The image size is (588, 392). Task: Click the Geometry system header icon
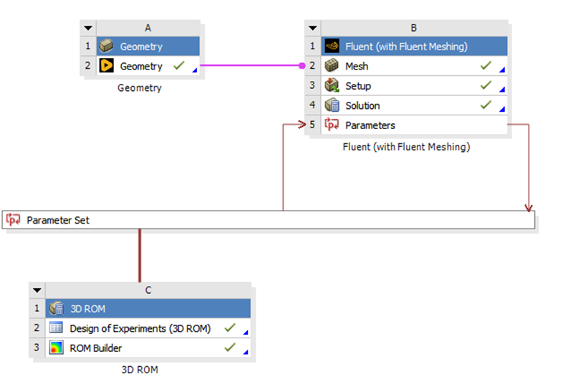pyautogui.click(x=107, y=47)
